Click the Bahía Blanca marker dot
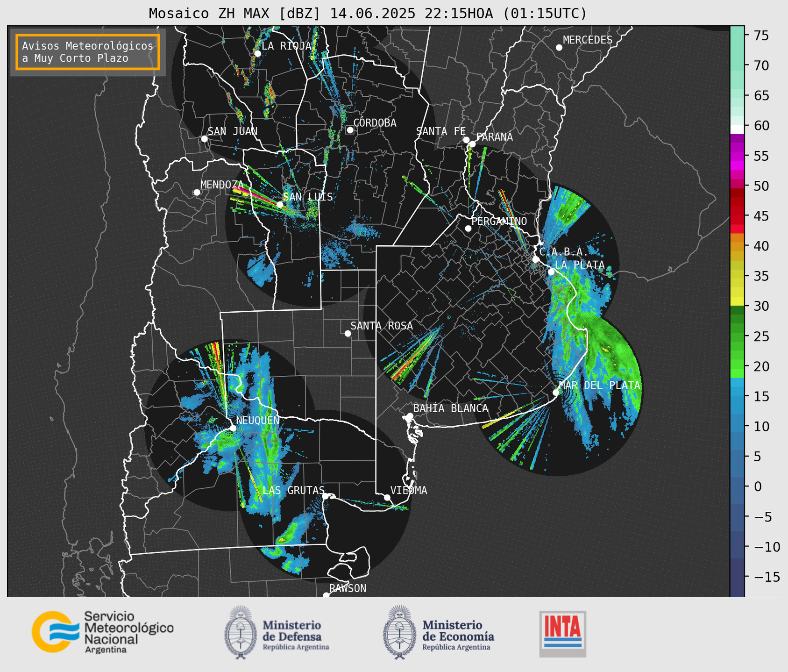 coord(410,416)
